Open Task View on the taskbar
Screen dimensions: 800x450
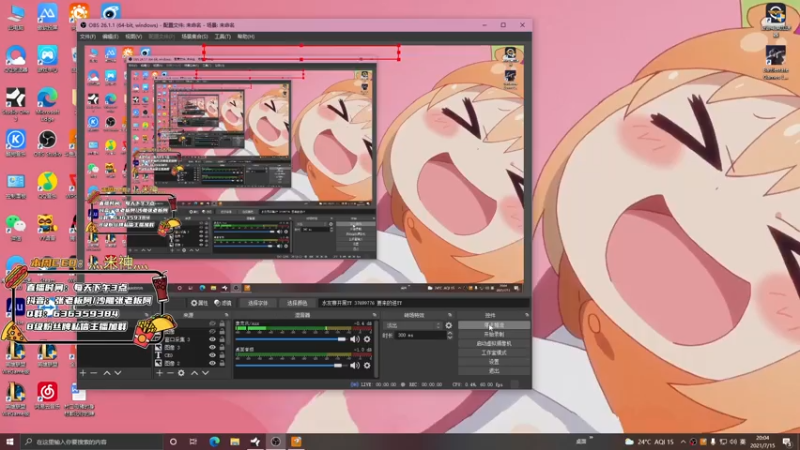[193, 441]
